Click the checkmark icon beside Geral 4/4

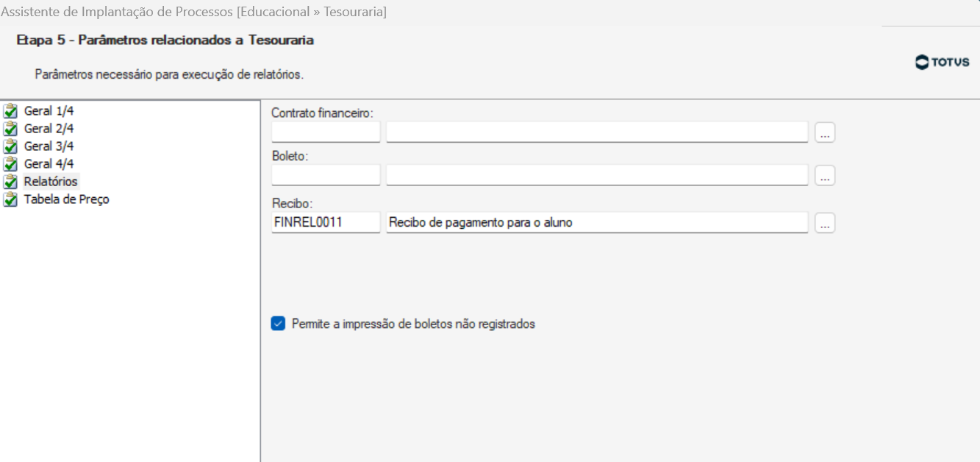tap(10, 164)
